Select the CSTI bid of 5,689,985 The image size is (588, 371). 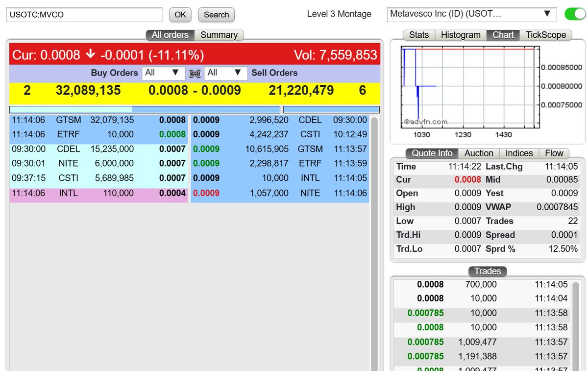coord(98,178)
